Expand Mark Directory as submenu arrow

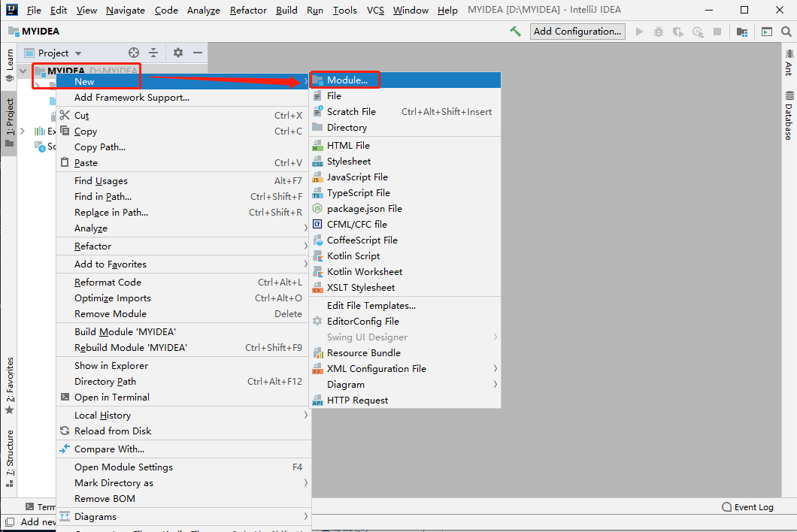305,482
